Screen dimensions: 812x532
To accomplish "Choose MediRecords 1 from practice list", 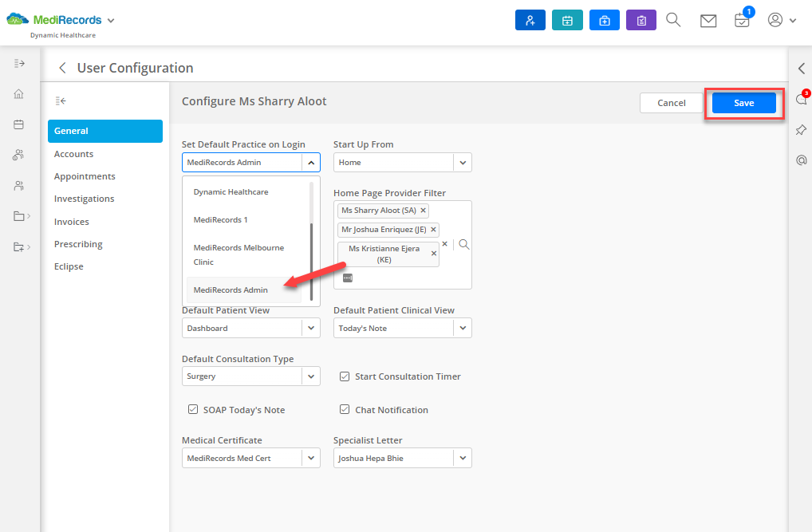I will (x=244, y=219).
